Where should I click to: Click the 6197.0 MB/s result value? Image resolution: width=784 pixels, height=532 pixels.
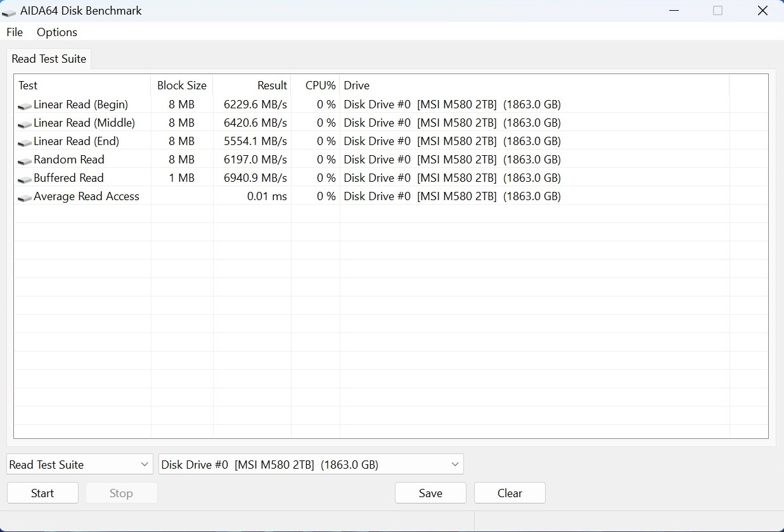[255, 160]
